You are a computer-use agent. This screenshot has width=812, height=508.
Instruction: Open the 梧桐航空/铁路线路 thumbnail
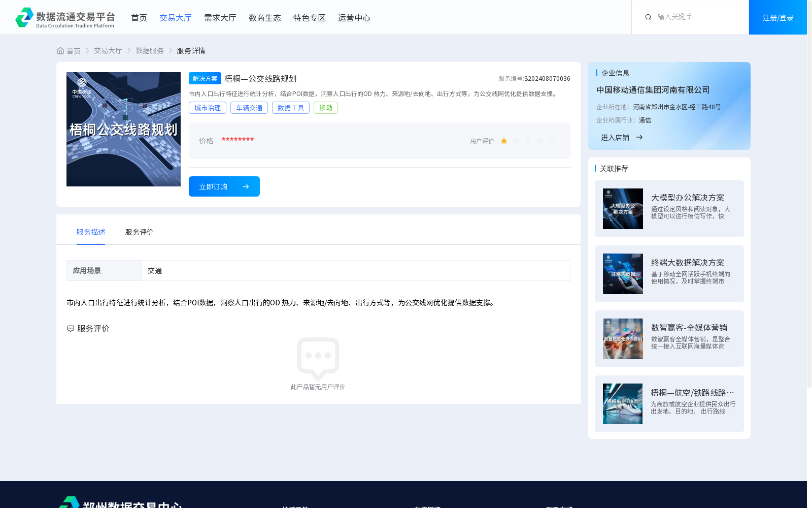623,404
